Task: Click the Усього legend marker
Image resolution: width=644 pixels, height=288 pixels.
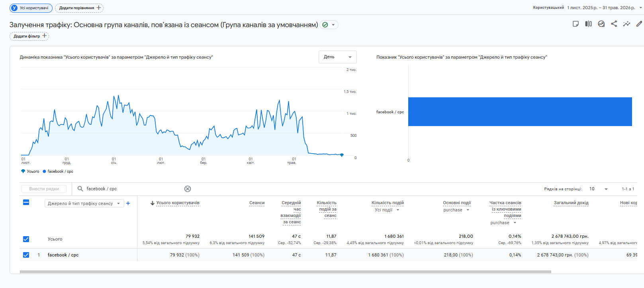Action: (x=23, y=171)
